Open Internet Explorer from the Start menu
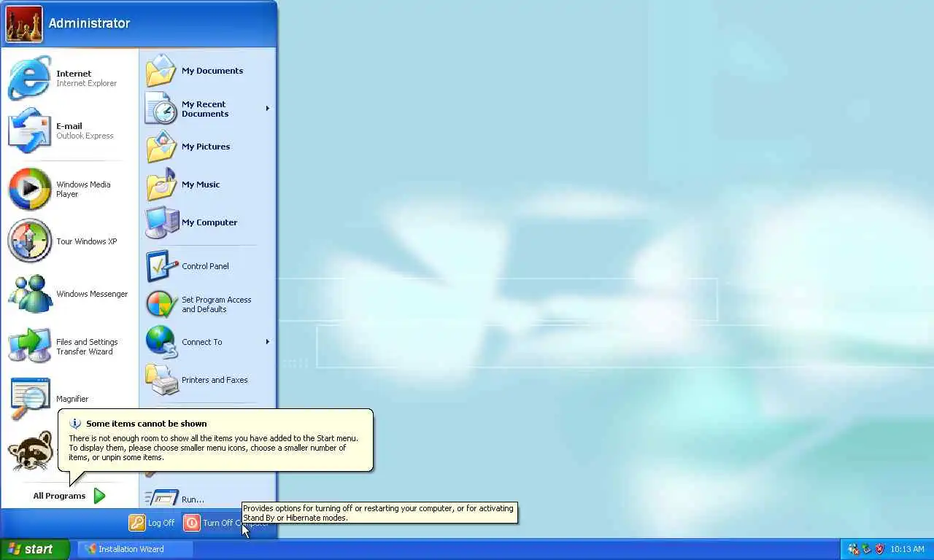The height and width of the screenshot is (560, 934). [x=70, y=78]
